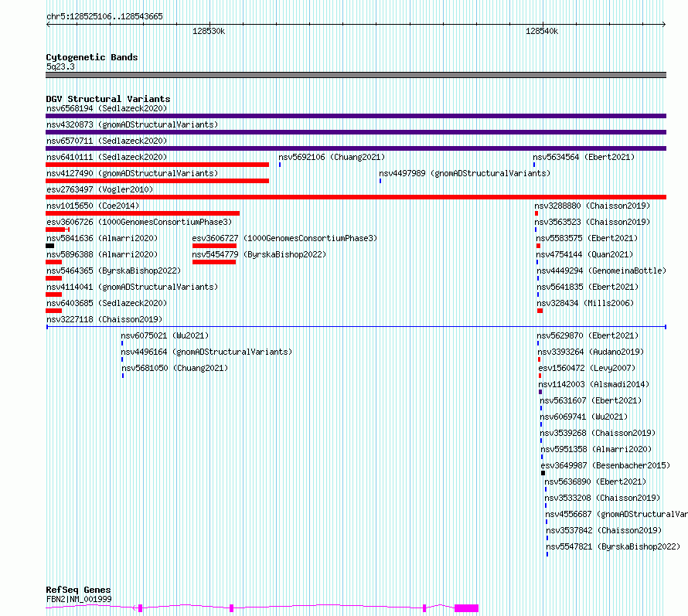The height and width of the screenshot is (616, 688).
Task: Select esv1560472 (Levy2007) label
Action: coord(587,368)
